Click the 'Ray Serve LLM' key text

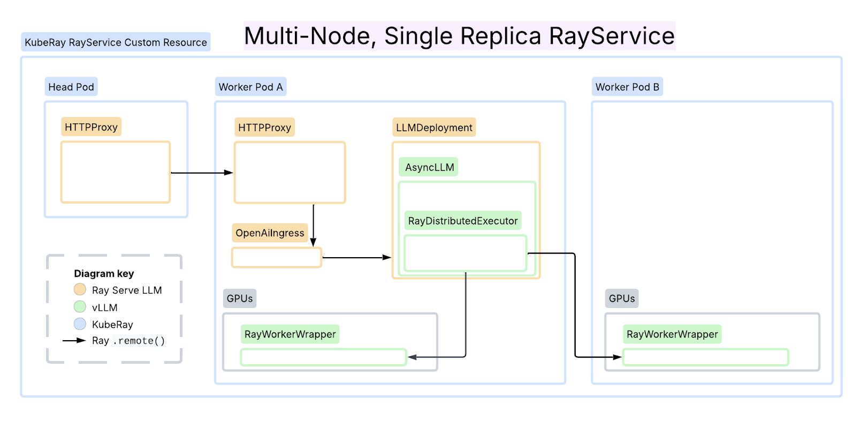pyautogui.click(x=127, y=290)
